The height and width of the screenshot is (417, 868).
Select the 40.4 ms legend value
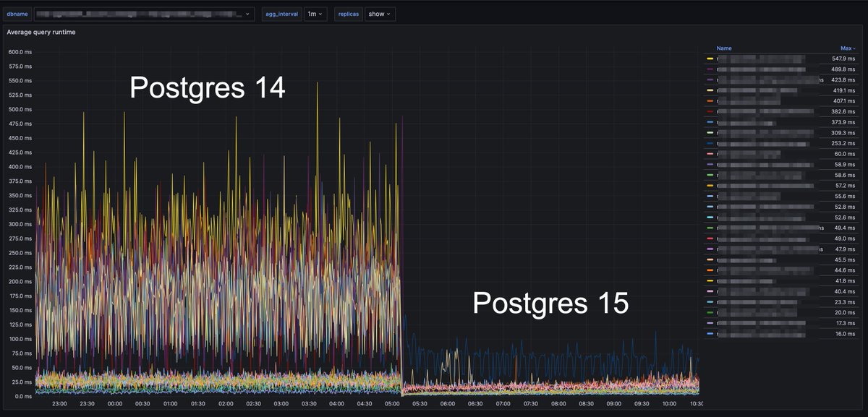(x=846, y=291)
